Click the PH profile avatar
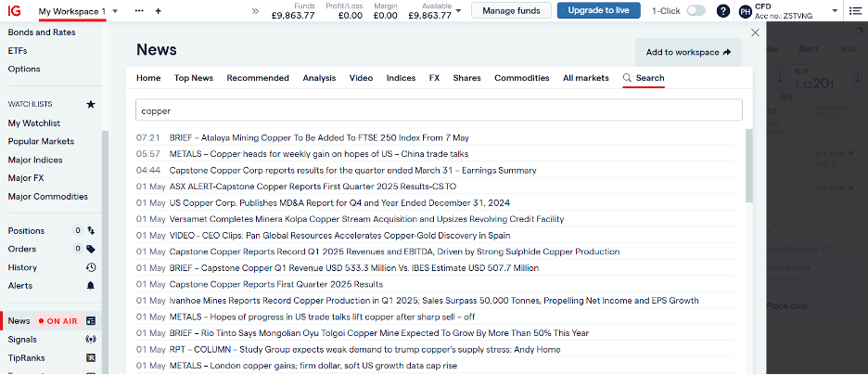Image resolution: width=868 pixels, height=375 pixels. tap(746, 10)
